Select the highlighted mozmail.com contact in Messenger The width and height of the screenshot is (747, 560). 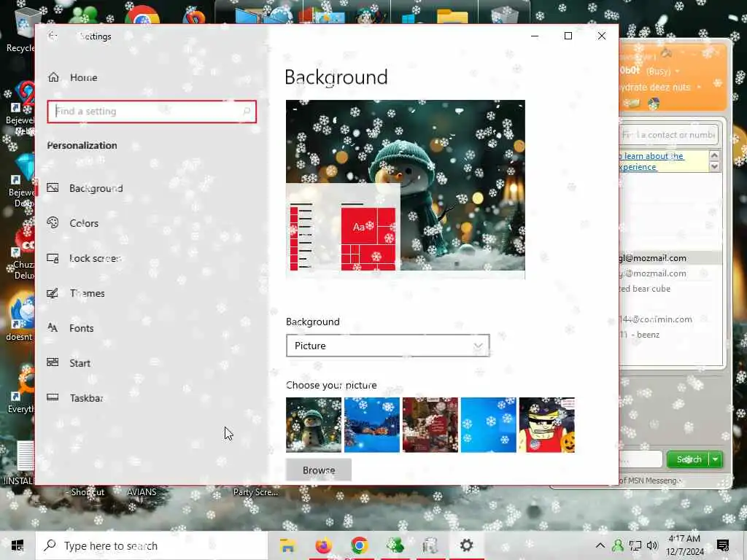click(x=670, y=258)
